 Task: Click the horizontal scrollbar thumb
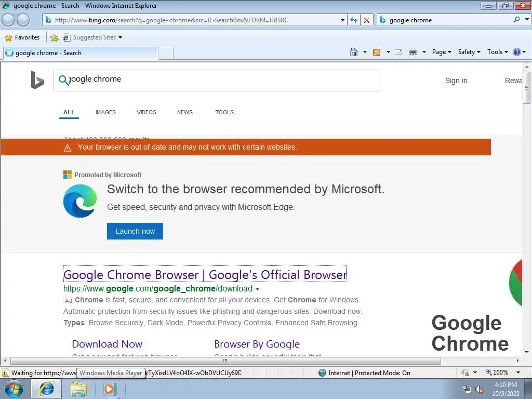pos(225,361)
